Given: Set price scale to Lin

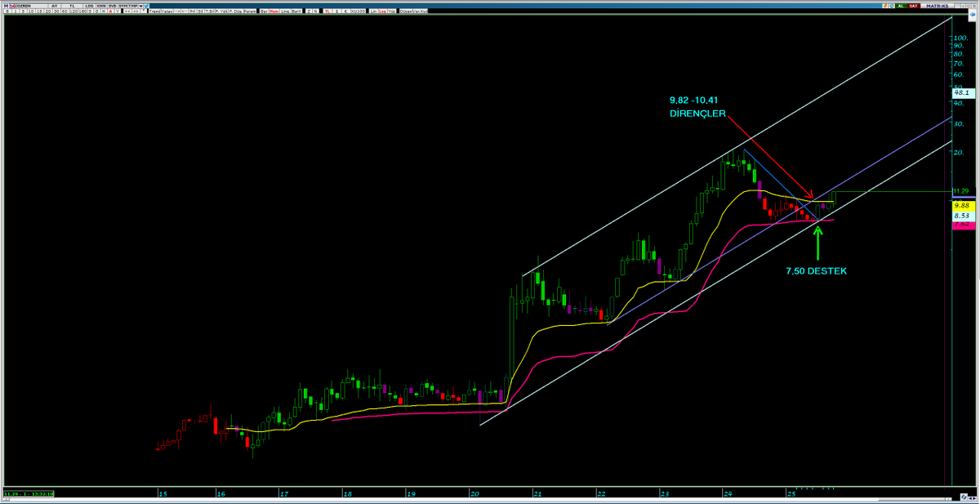Looking at the screenshot, I should [x=373, y=11].
